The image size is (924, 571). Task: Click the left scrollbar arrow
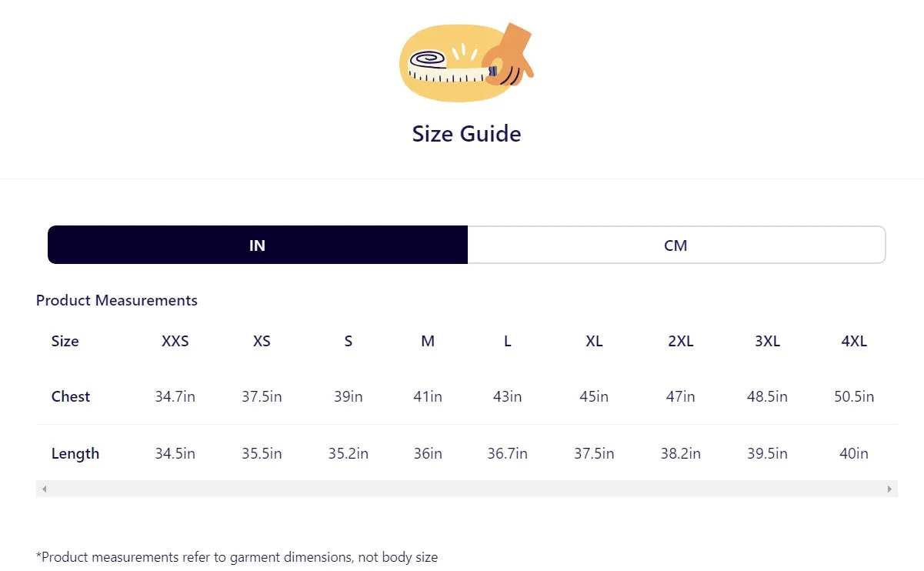[44, 489]
